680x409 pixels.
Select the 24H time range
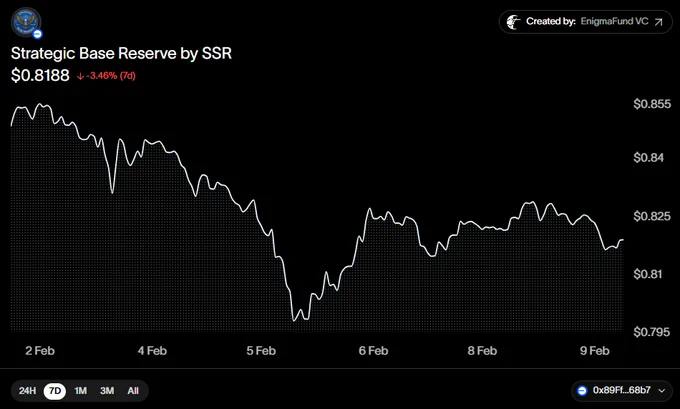(27, 391)
